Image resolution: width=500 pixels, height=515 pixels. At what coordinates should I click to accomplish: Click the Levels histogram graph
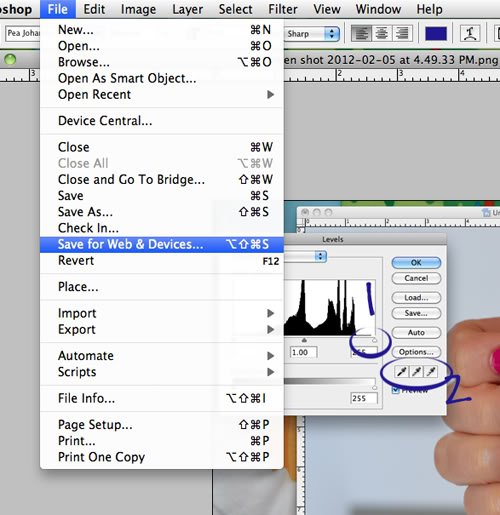pos(330,307)
